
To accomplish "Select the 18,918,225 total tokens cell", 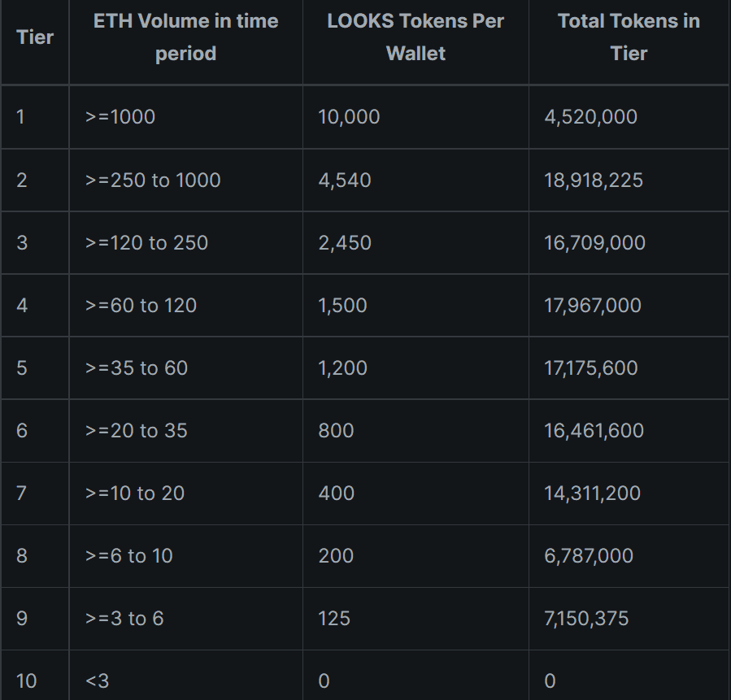I will tap(594, 180).
